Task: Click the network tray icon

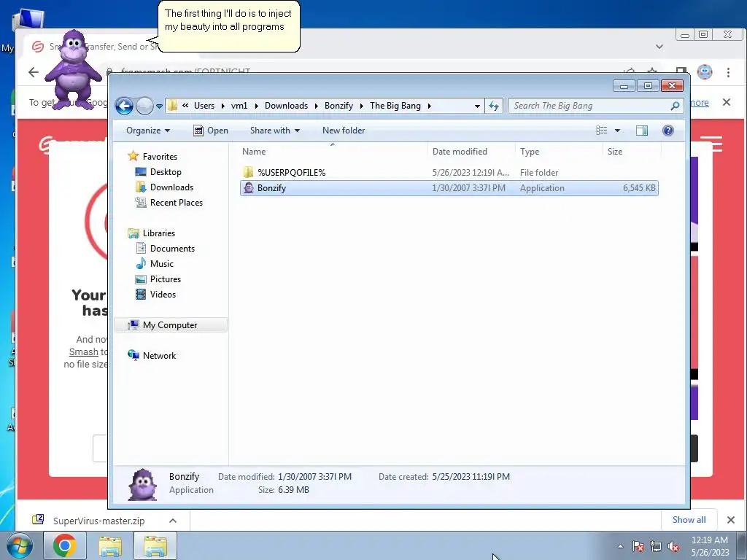Action: click(x=656, y=546)
